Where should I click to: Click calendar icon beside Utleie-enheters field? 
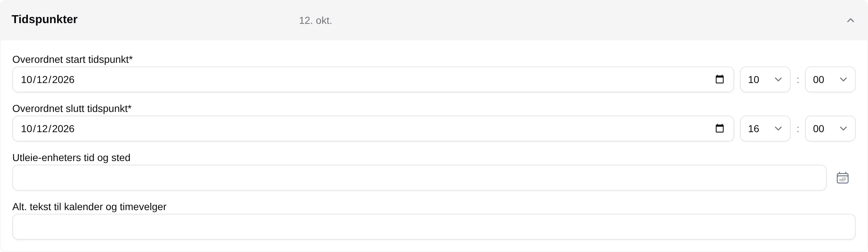tap(842, 178)
